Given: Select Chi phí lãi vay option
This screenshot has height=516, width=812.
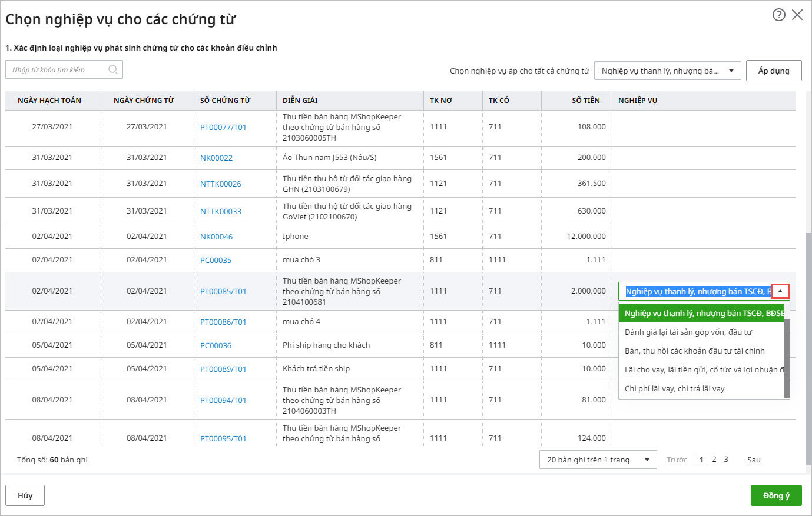Looking at the screenshot, I should pos(674,388).
